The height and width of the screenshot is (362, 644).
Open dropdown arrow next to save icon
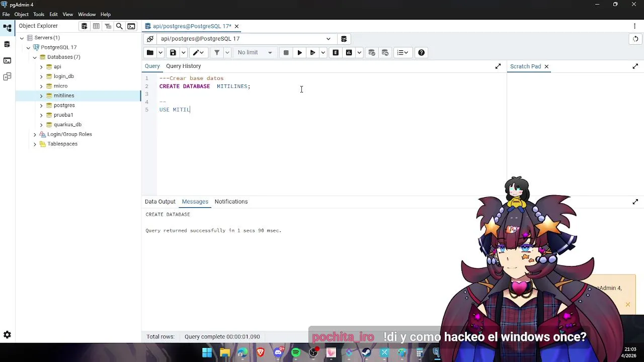coord(184,53)
